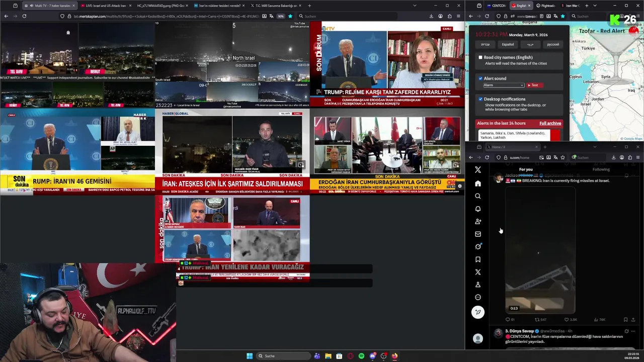Select the Flightradar browser tab
This screenshot has width=644, height=362.
[x=545, y=6]
